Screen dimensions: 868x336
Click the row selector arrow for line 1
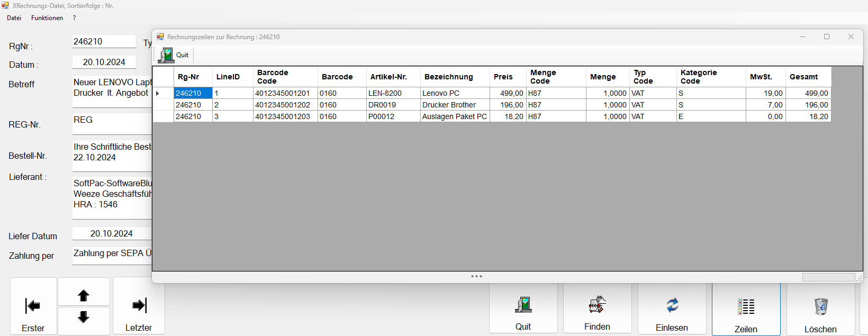pyautogui.click(x=163, y=93)
